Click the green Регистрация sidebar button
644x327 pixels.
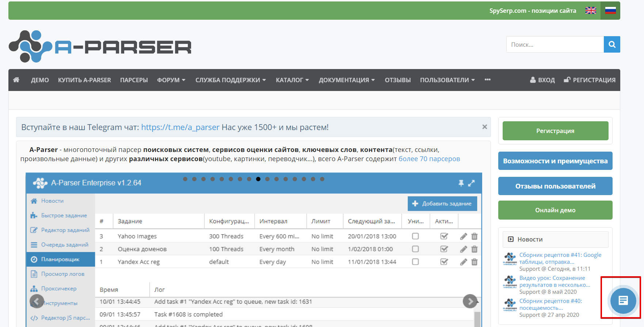pos(555,131)
